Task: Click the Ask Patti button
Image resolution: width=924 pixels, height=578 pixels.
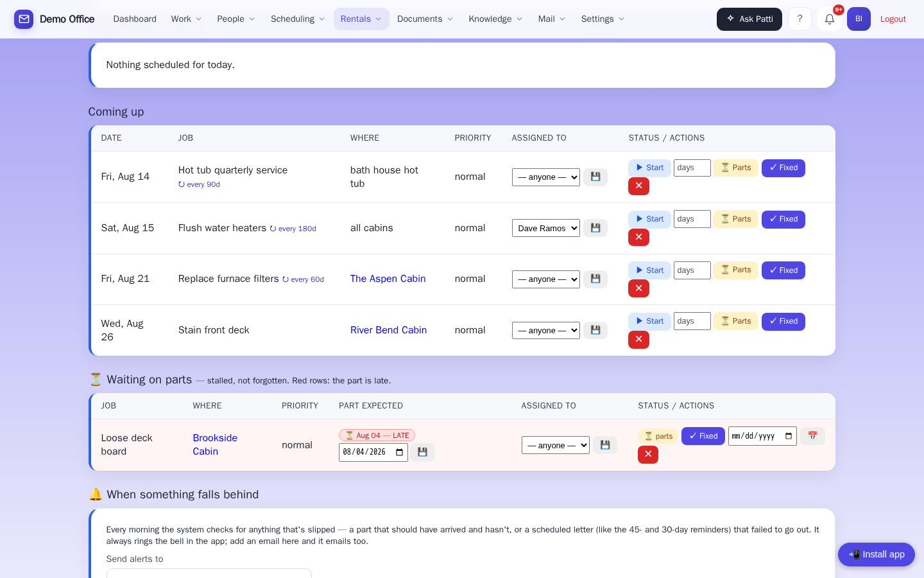Action: [749, 19]
